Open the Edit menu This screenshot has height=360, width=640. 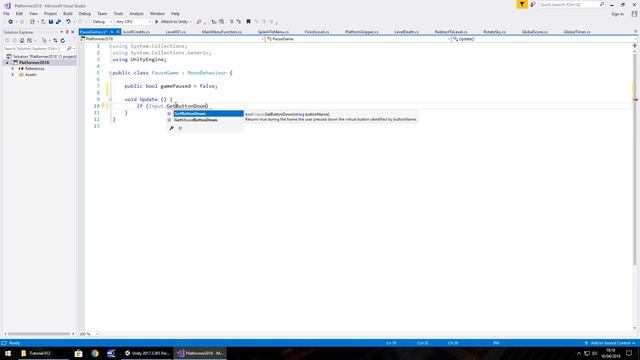pos(19,13)
